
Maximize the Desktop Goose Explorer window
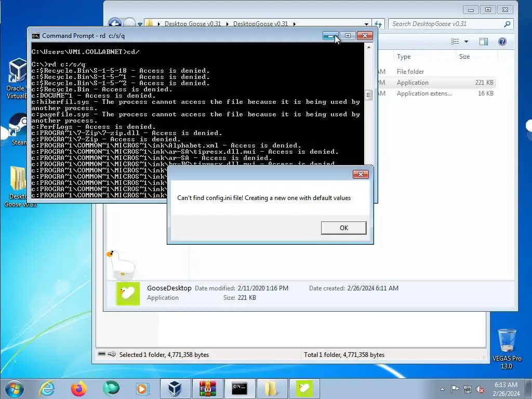(x=488, y=10)
